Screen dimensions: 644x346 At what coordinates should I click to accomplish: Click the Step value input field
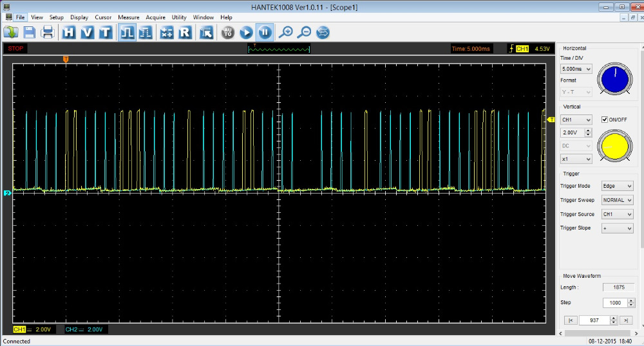pyautogui.click(x=614, y=303)
